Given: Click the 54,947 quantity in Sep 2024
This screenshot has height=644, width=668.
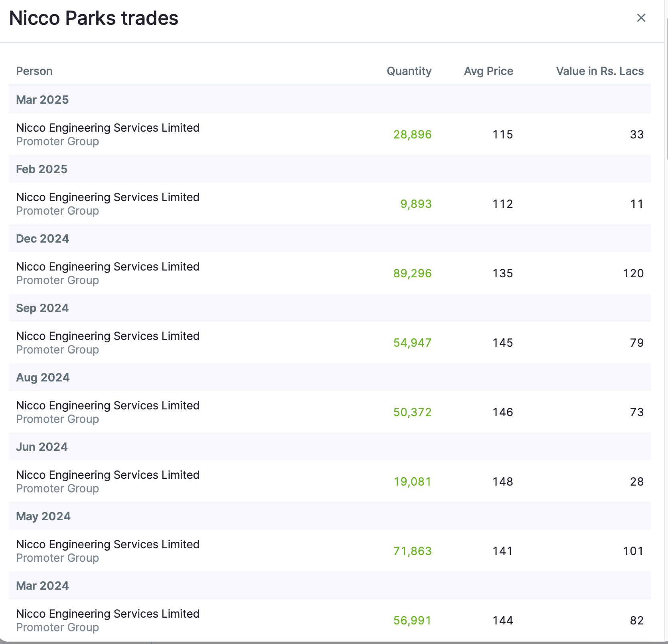Looking at the screenshot, I should pyautogui.click(x=412, y=343).
